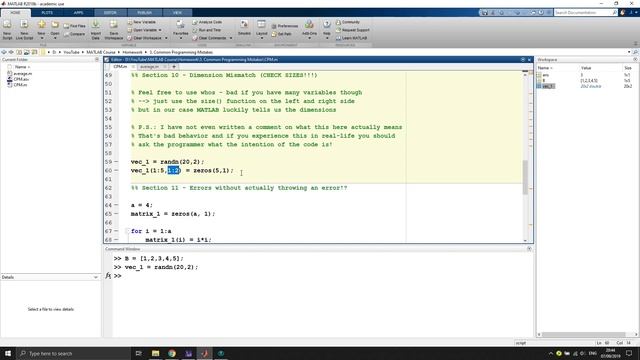
Task: Open Favorites dropdown
Action: pos(180,30)
